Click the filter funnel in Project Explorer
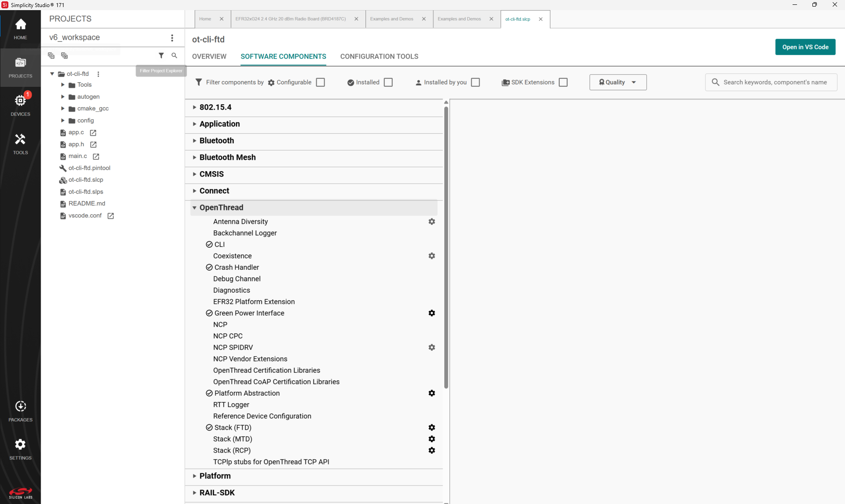 (x=161, y=55)
